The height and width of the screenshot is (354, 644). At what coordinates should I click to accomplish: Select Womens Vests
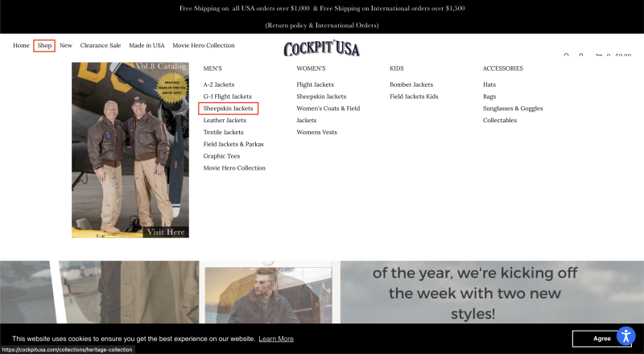tap(316, 132)
